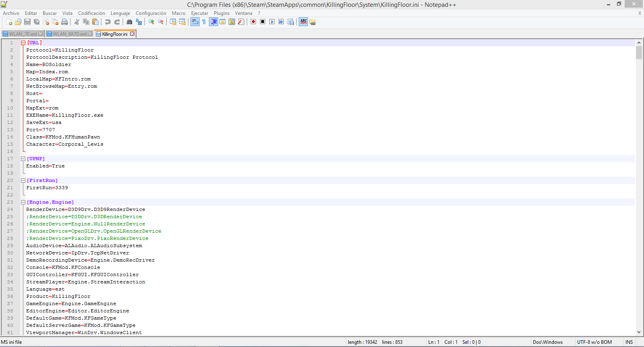Click the Zoom in magnifier icon
The width and height of the screenshot is (644, 347).
[x=151, y=22]
